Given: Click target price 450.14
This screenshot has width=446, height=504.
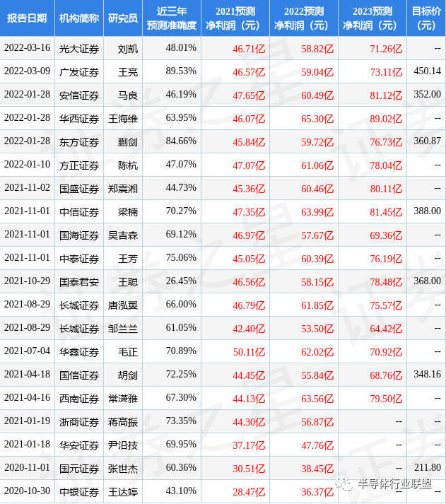Looking at the screenshot, I should [428, 71].
